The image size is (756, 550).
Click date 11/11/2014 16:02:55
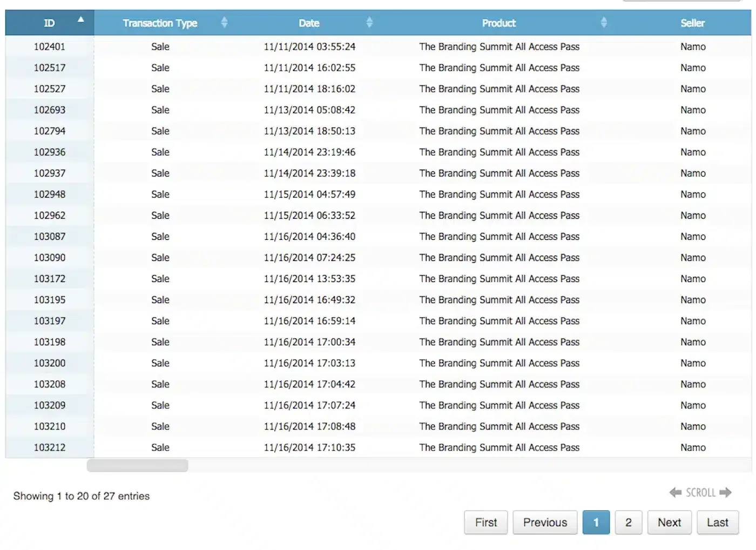coord(309,68)
